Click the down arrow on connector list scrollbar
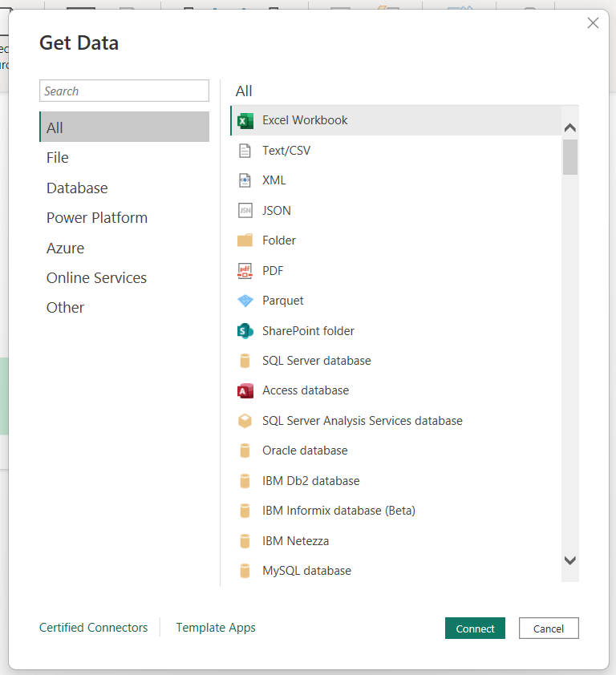Viewport: 616px width, 675px height. (x=569, y=561)
